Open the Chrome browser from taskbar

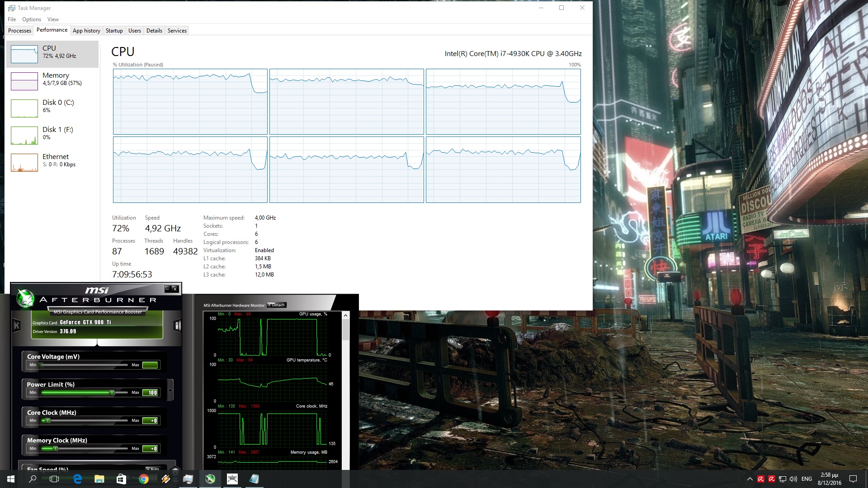click(x=144, y=479)
